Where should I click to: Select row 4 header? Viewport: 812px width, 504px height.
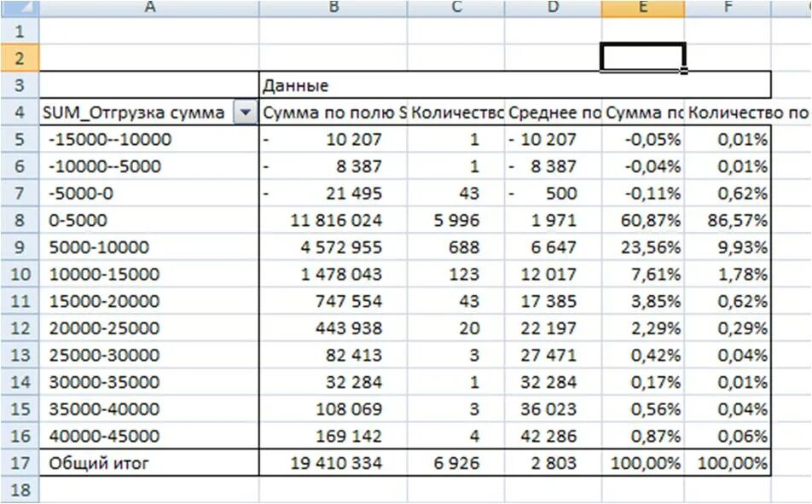point(20,112)
